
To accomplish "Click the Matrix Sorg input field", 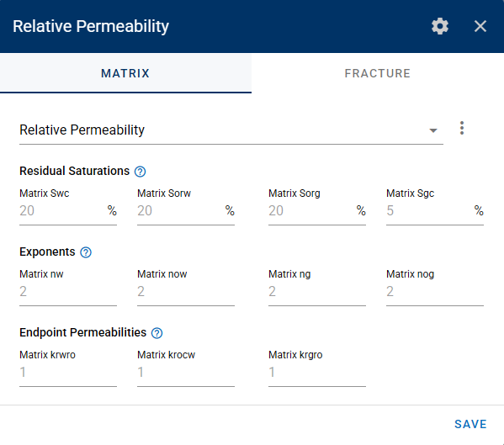I will point(317,211).
